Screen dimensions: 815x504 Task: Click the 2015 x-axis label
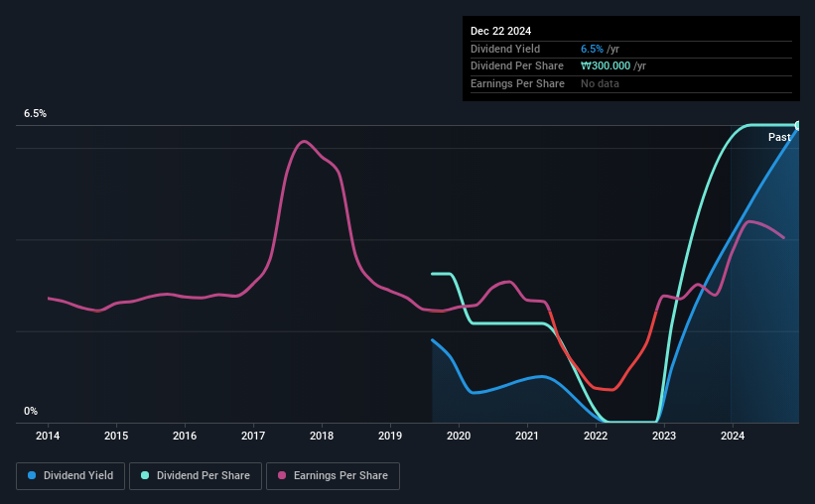[116, 436]
